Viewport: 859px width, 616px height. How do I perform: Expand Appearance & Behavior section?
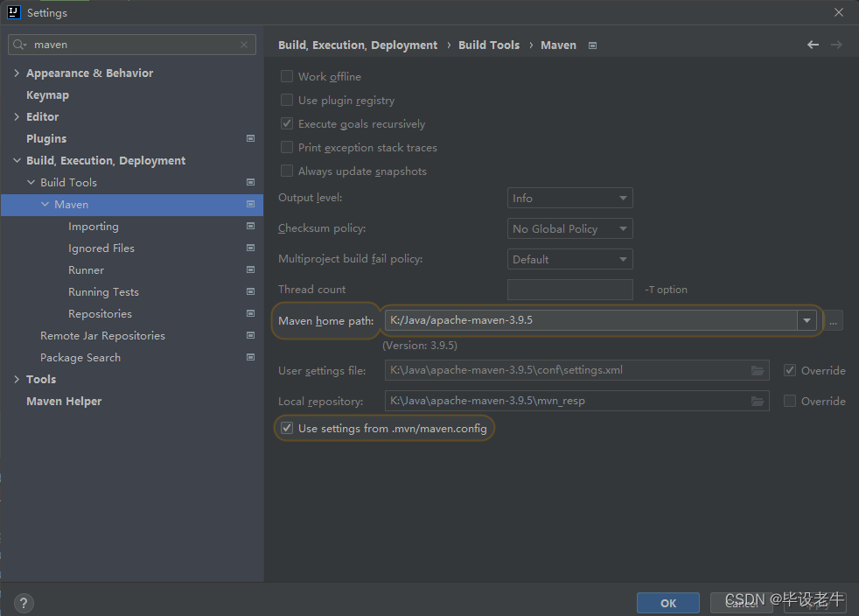pyautogui.click(x=17, y=73)
